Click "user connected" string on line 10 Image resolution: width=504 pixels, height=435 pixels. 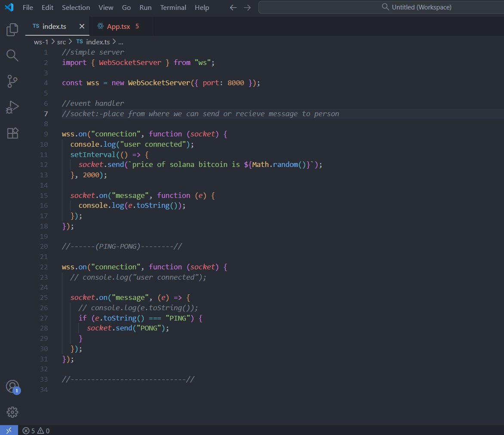tap(153, 145)
